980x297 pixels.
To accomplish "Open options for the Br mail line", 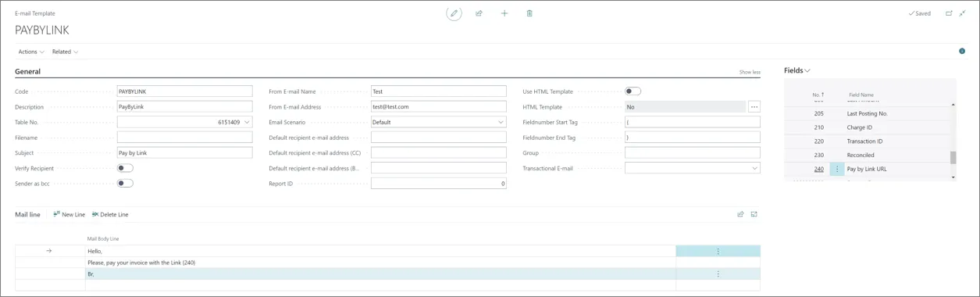I will pos(718,274).
